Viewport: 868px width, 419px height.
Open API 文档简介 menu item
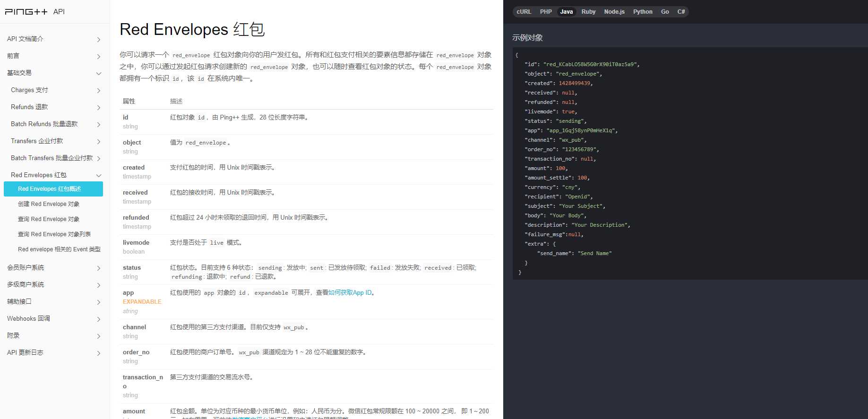tap(25, 39)
